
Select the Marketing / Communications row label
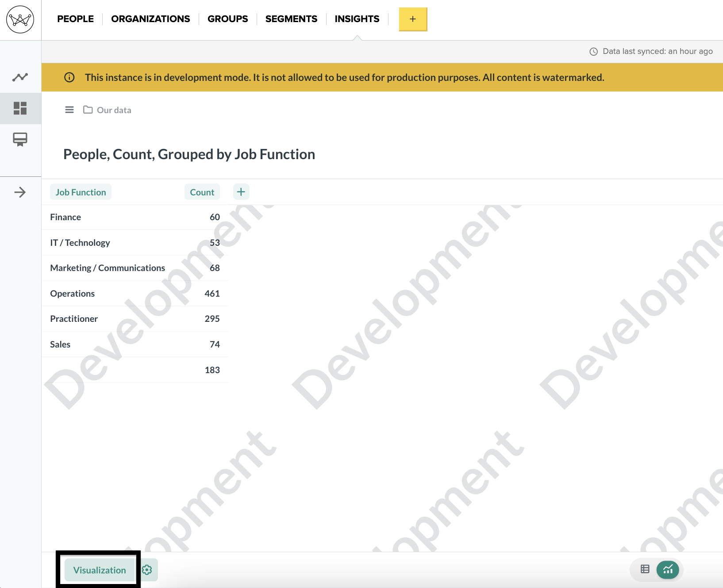pos(108,268)
